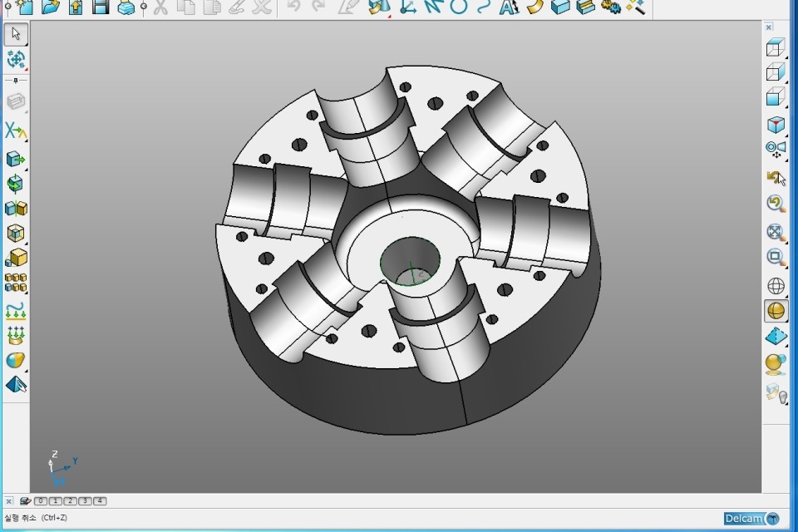Open the Solid block tool
The width and height of the screenshot is (798, 532).
pyautogui.click(x=560, y=7)
